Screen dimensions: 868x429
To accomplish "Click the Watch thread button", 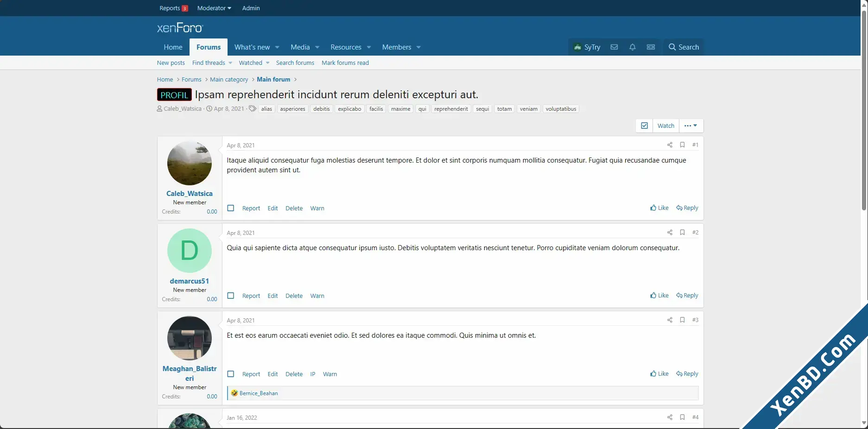I will tap(665, 126).
